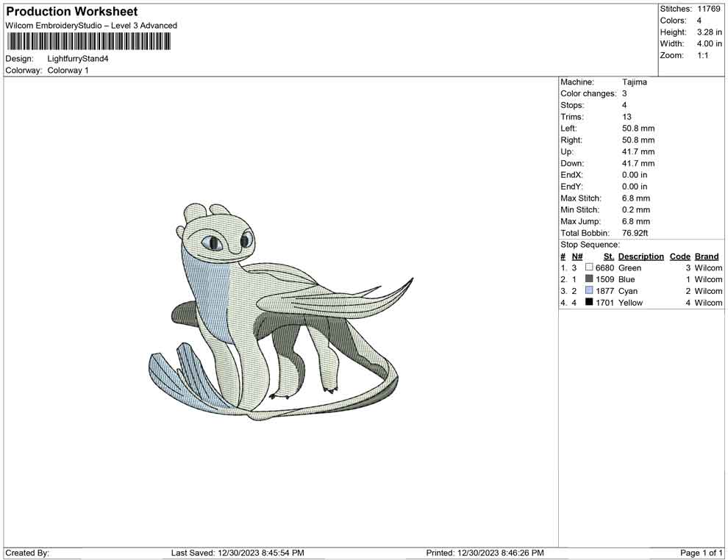
Task: Click the Zoom value '1:1'
Action: [x=703, y=55]
